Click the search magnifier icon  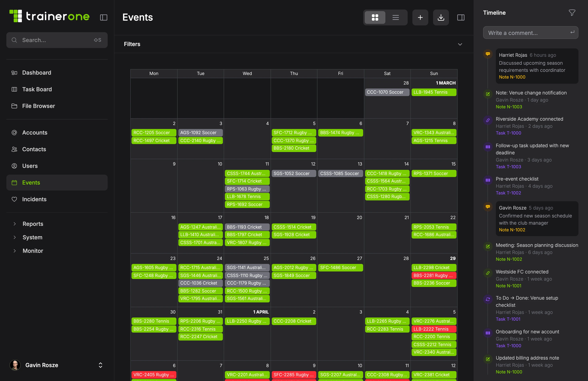pyautogui.click(x=14, y=40)
